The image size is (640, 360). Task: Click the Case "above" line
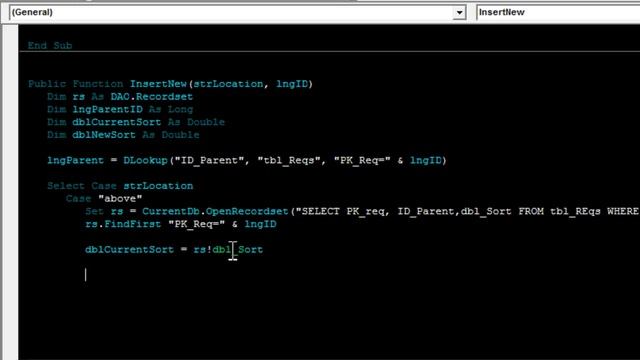[x=104, y=198]
